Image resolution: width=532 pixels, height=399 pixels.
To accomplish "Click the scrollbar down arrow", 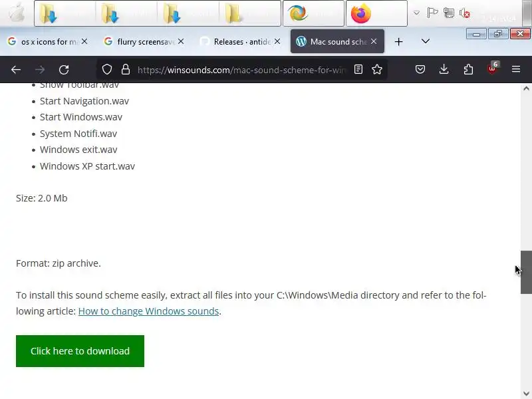I will (x=526, y=394).
